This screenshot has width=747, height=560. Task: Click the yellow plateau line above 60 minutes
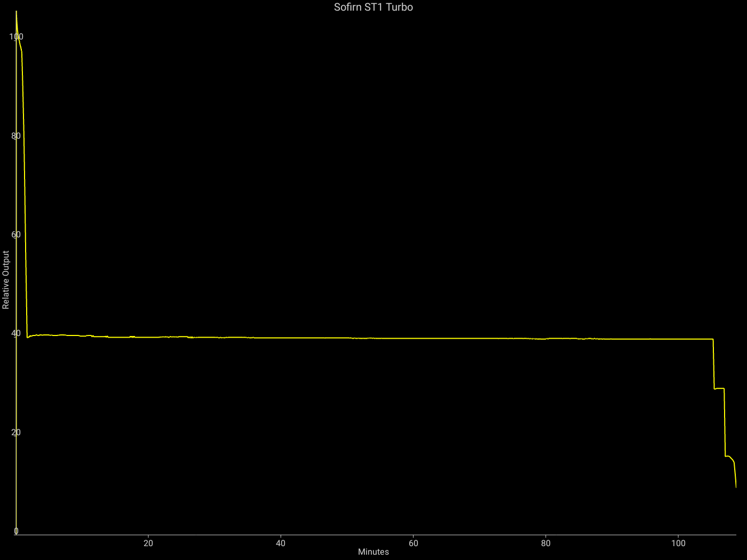click(413, 338)
